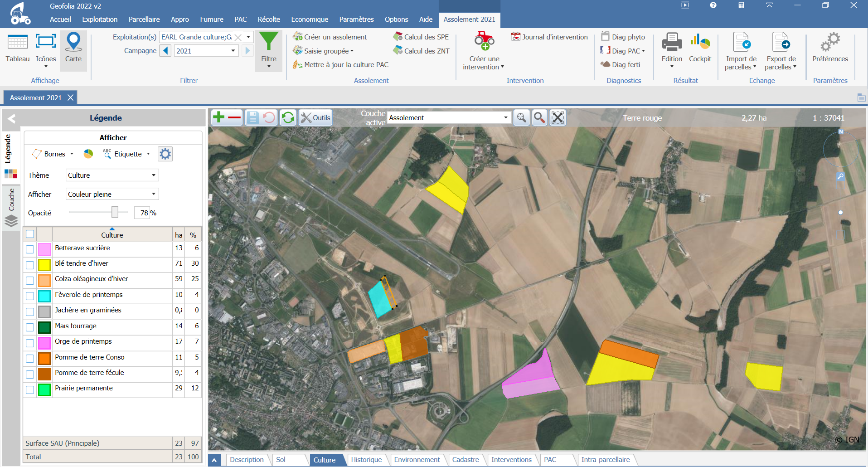Open the Thème dropdown in the legend
The image size is (868, 467).
pyautogui.click(x=153, y=175)
